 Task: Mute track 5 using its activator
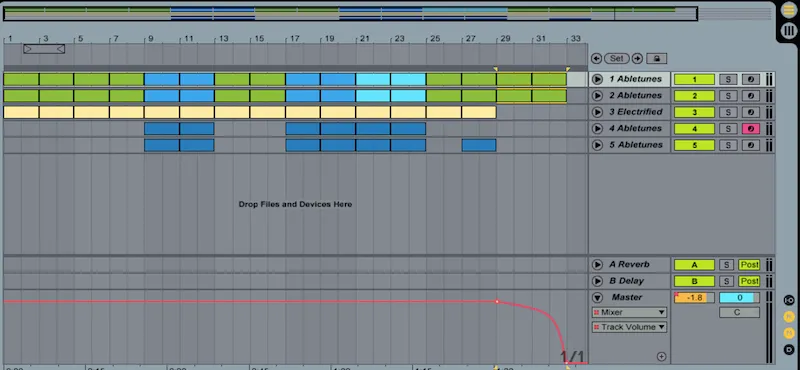(x=694, y=145)
